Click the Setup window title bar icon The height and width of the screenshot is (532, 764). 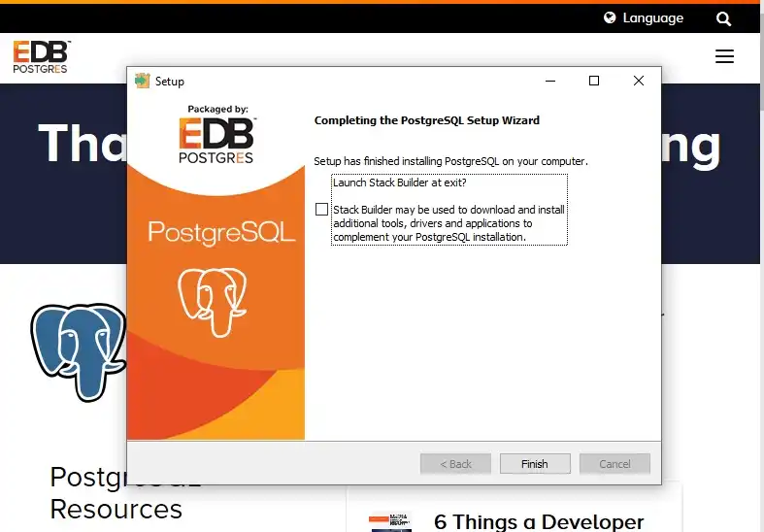143,82
